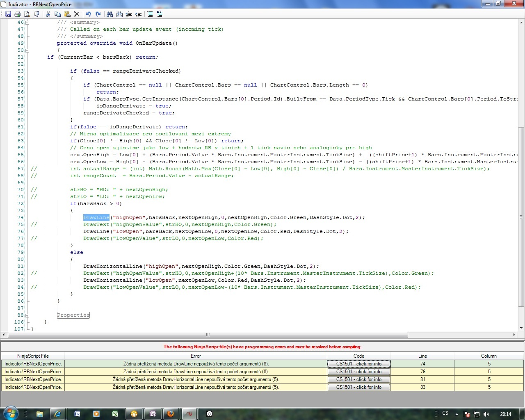Click the Print icon in the toolbar
Image resolution: width=525 pixels, height=420 pixels.
click(17, 14)
